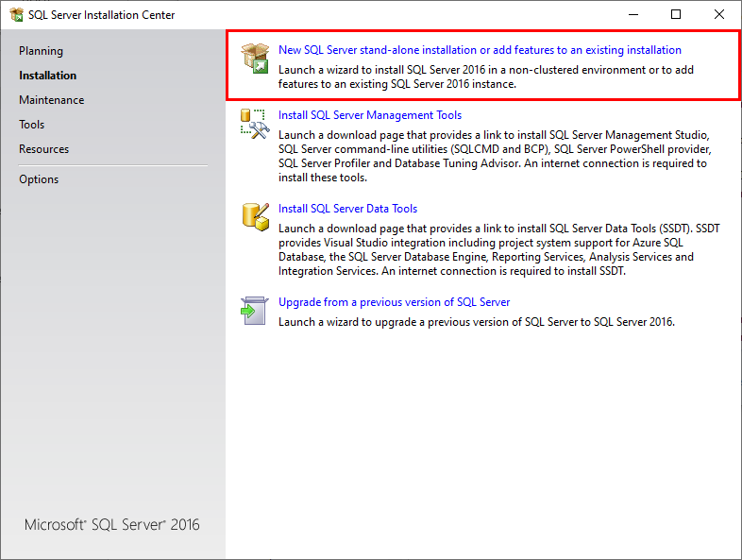This screenshot has width=742, height=560.
Task: Open the Planning page in sidebar
Action: click(x=41, y=51)
